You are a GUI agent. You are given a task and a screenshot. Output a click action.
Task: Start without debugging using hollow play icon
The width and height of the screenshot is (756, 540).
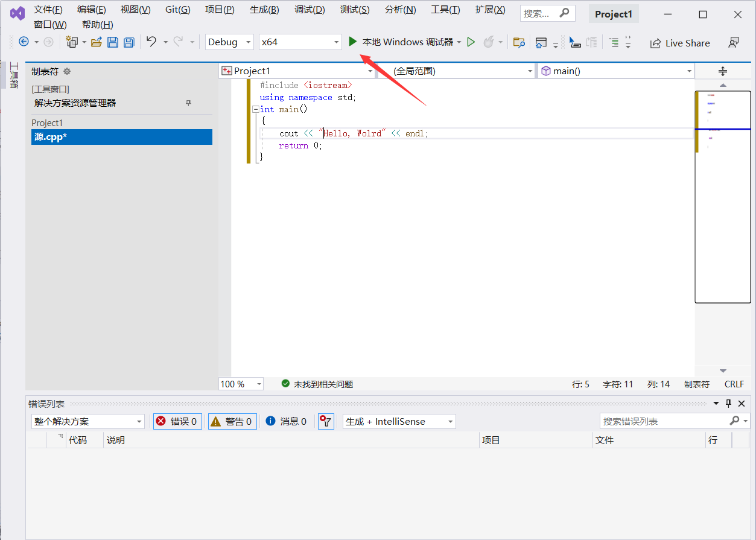pos(471,42)
